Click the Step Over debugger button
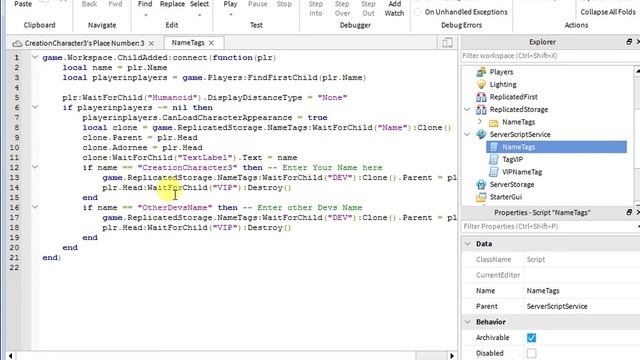640x360 pixels. [x=342, y=8]
